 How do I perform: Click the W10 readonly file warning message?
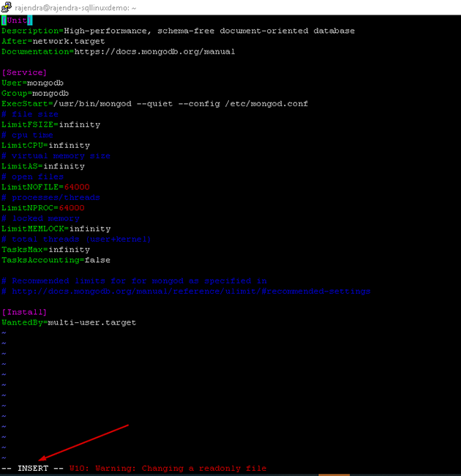click(x=168, y=469)
